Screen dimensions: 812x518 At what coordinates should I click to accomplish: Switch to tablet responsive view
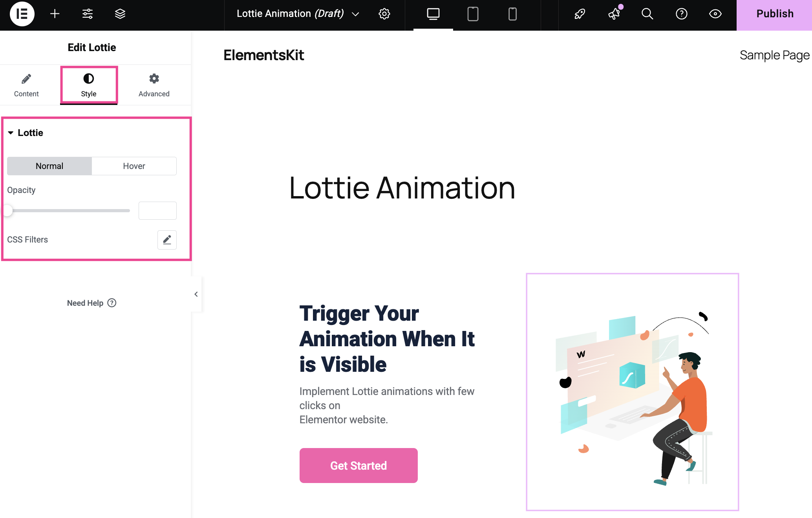tap(472, 15)
